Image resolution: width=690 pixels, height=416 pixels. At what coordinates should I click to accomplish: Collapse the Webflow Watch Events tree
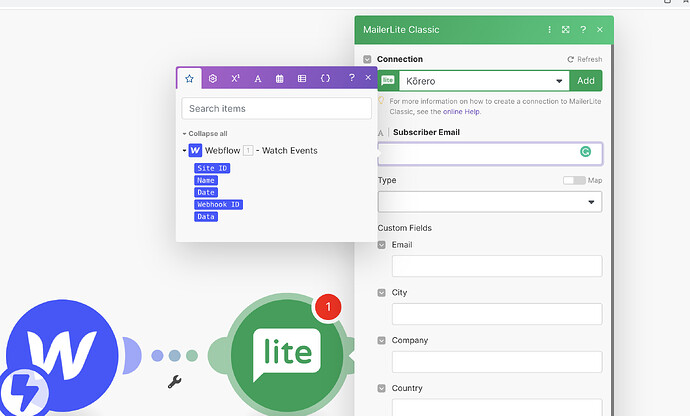184,151
